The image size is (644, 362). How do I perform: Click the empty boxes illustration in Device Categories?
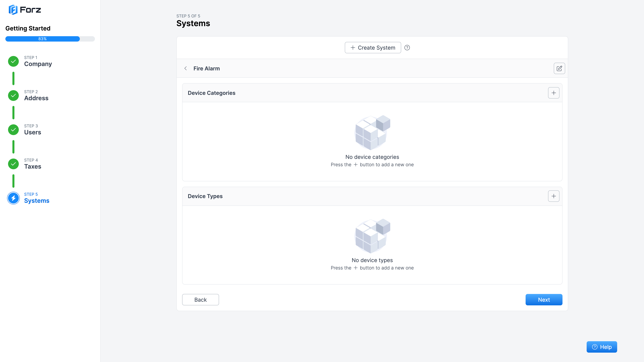tap(372, 132)
